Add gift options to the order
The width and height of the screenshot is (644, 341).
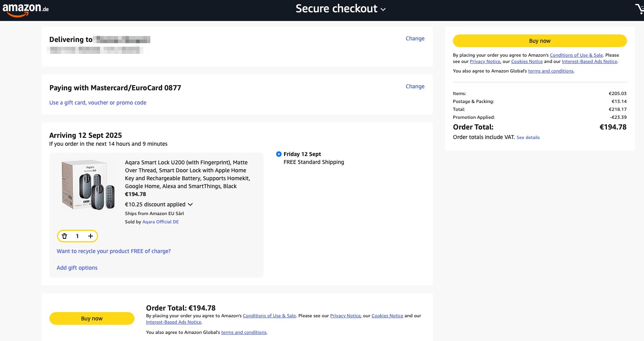77,268
